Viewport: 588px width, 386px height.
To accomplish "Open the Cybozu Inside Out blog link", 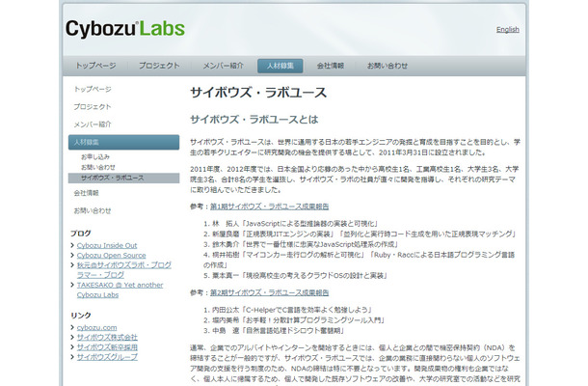I will [107, 245].
